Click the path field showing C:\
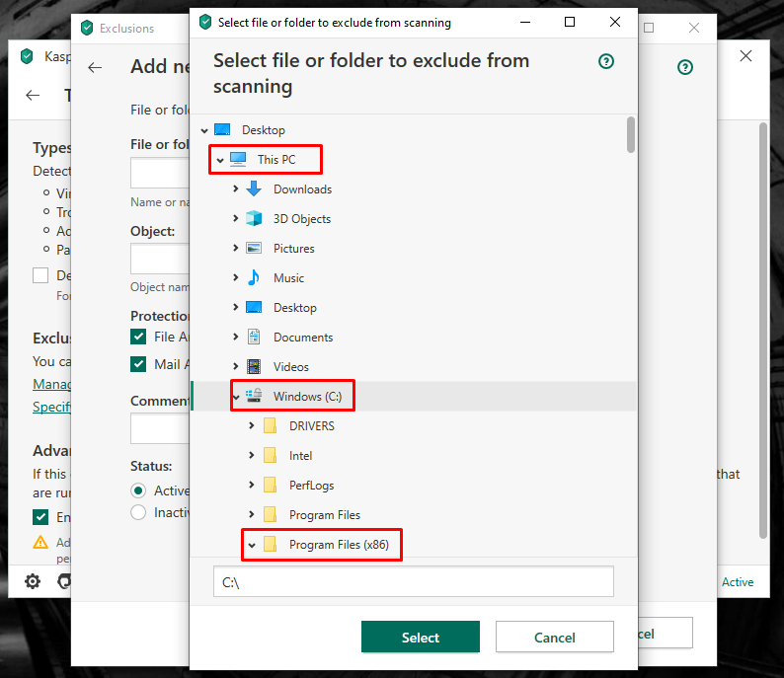 tap(414, 581)
